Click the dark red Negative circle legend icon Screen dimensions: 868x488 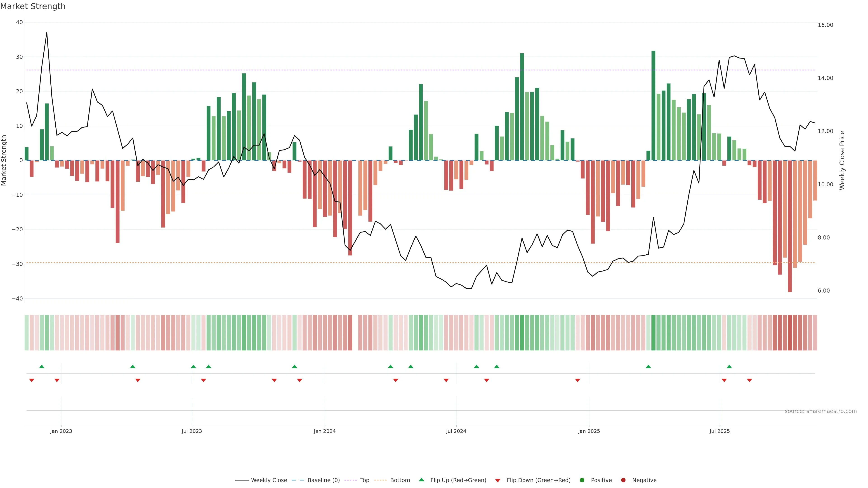pos(623,480)
